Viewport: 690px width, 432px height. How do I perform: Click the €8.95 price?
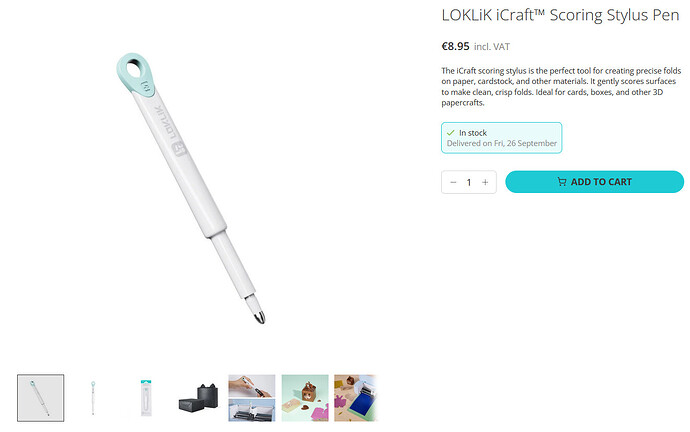coord(455,46)
